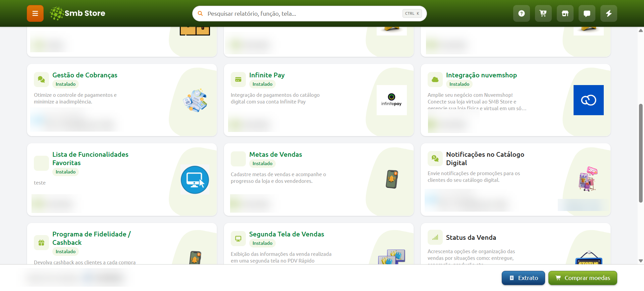The width and height of the screenshot is (644, 291).
Task: Click the blue Nuvemshop logo image
Action: tap(588, 100)
